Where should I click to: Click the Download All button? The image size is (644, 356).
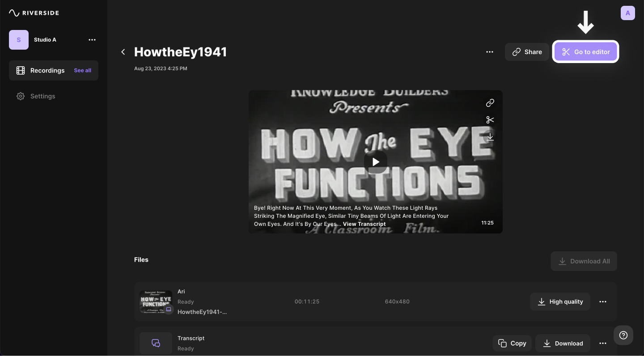click(x=584, y=261)
